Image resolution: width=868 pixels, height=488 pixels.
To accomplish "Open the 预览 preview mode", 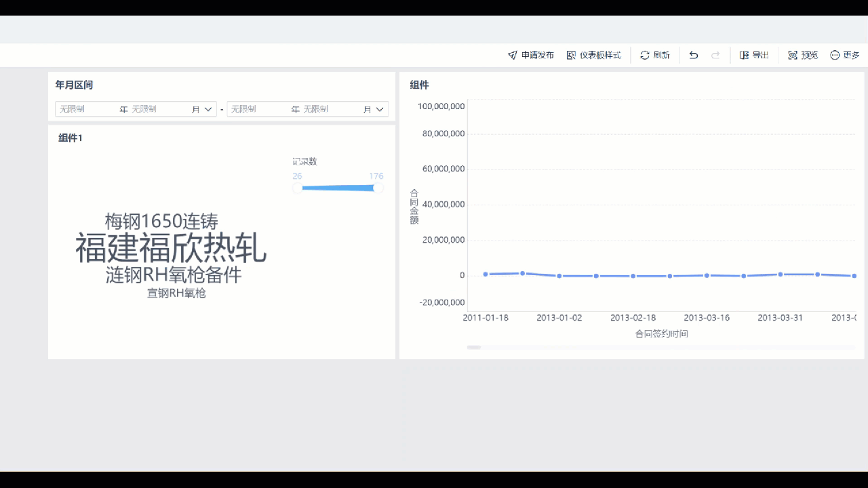I will click(x=803, y=55).
